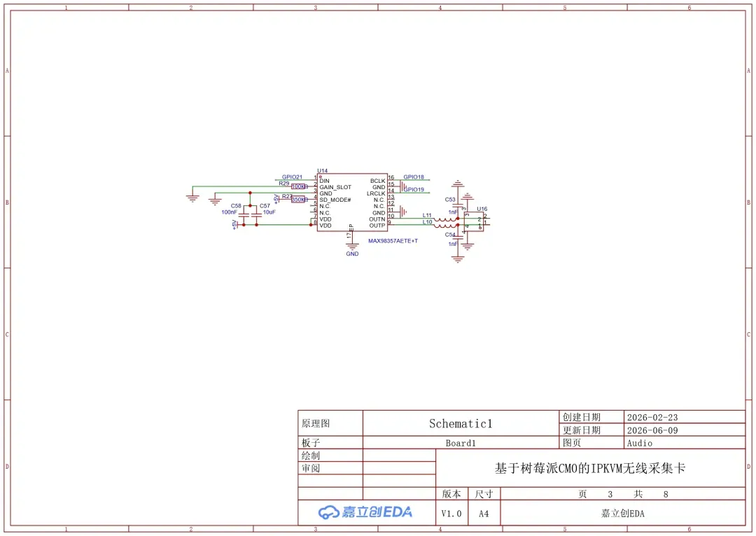Click the C57 10uF capacitor symbol
The width and height of the screenshot is (756, 536).
(256, 215)
